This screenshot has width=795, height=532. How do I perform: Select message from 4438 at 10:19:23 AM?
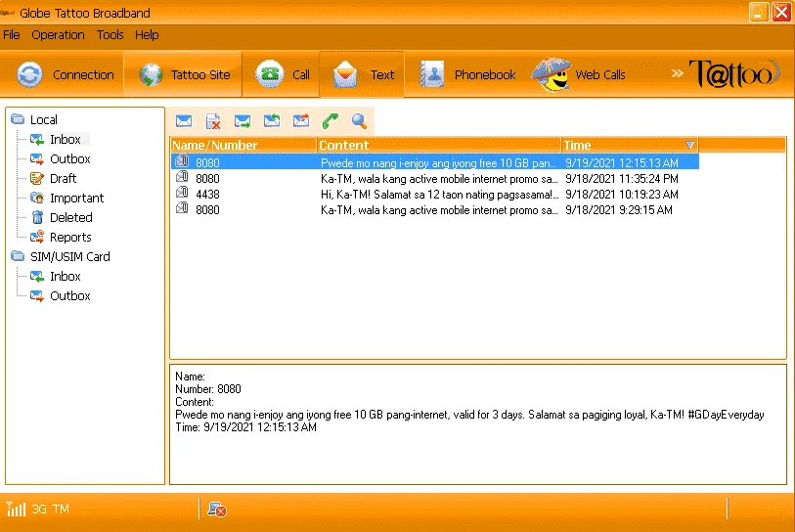pyautogui.click(x=435, y=195)
